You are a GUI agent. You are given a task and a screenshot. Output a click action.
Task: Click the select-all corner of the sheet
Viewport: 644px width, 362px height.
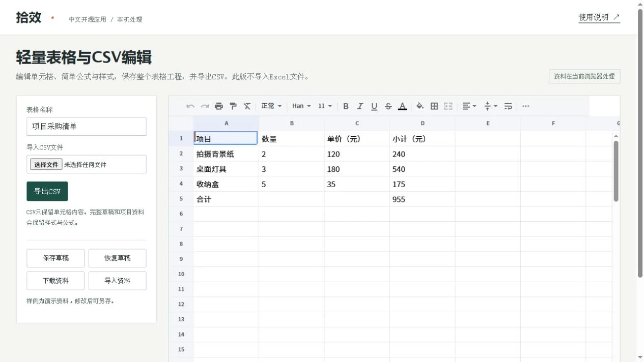pos(181,124)
